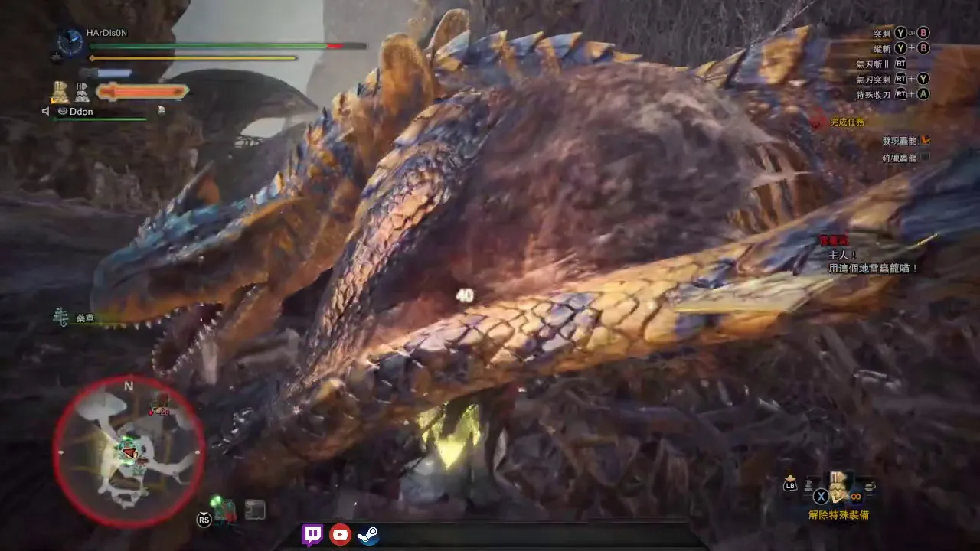The height and width of the screenshot is (551, 980).
Task: Click the quest timer clock beside HArDis0N
Action: pos(70,43)
